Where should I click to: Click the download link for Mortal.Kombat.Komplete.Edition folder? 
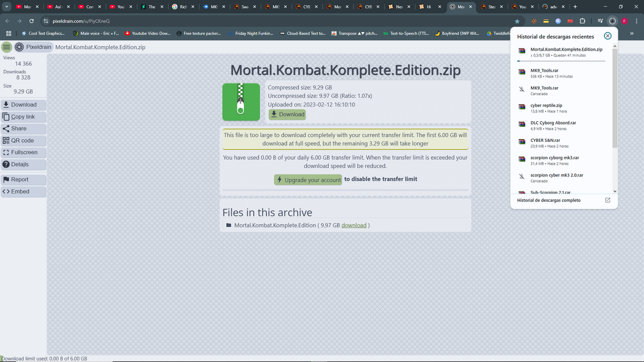(354, 225)
